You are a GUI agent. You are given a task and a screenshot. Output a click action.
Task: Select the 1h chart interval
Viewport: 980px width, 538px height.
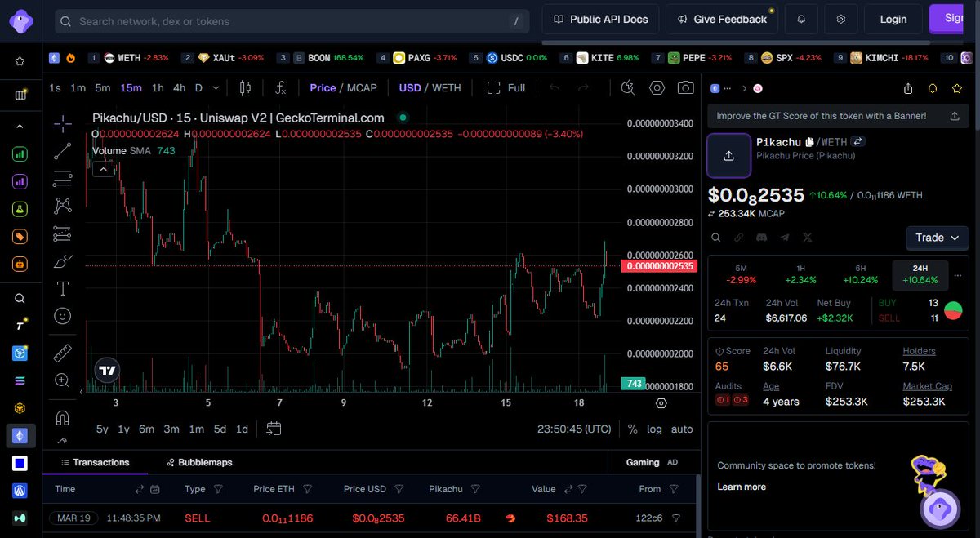pos(158,87)
